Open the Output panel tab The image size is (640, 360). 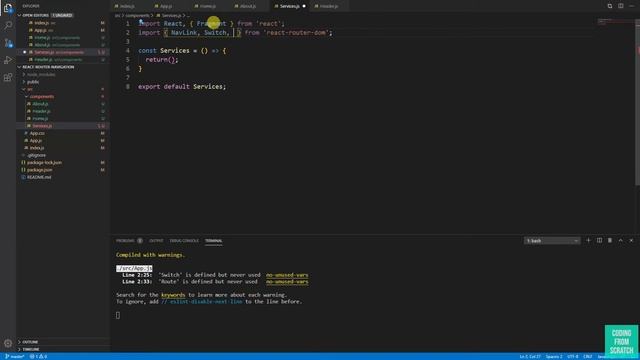156,241
